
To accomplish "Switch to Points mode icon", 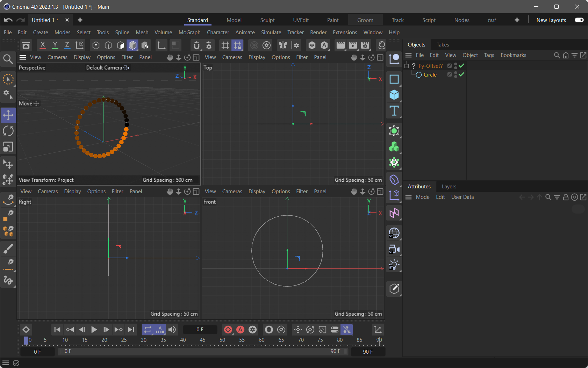I will click(96, 45).
